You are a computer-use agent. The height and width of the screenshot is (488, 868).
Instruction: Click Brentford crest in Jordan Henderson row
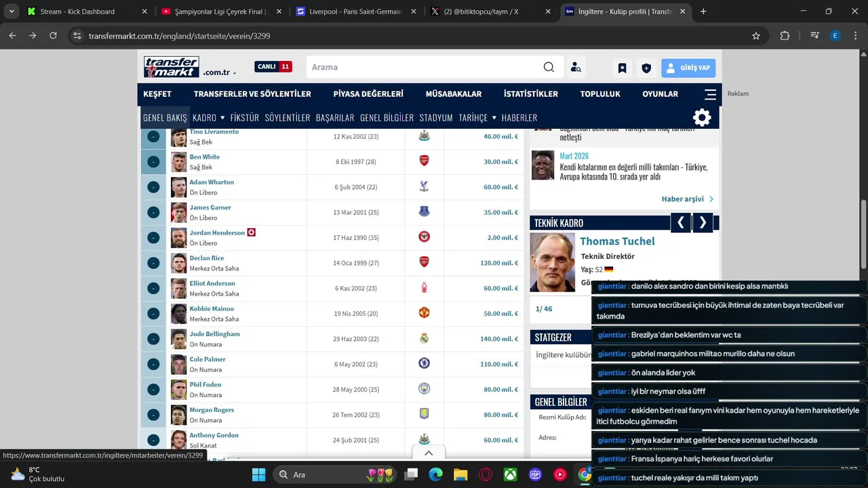(424, 237)
